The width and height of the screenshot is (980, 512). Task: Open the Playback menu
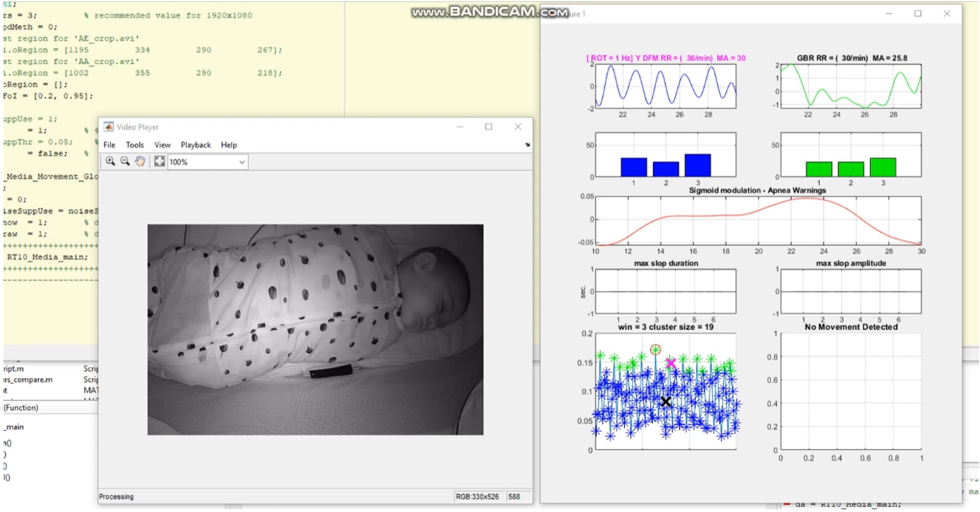195,145
